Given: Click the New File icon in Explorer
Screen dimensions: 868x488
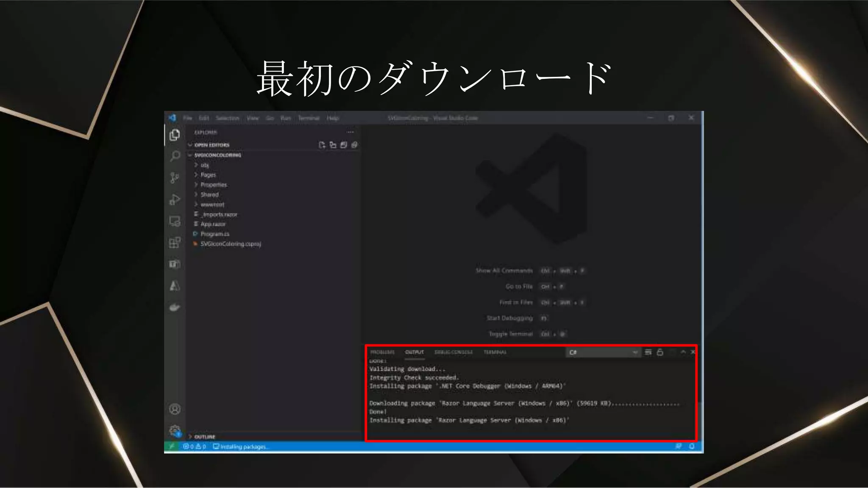Looking at the screenshot, I should [x=322, y=145].
